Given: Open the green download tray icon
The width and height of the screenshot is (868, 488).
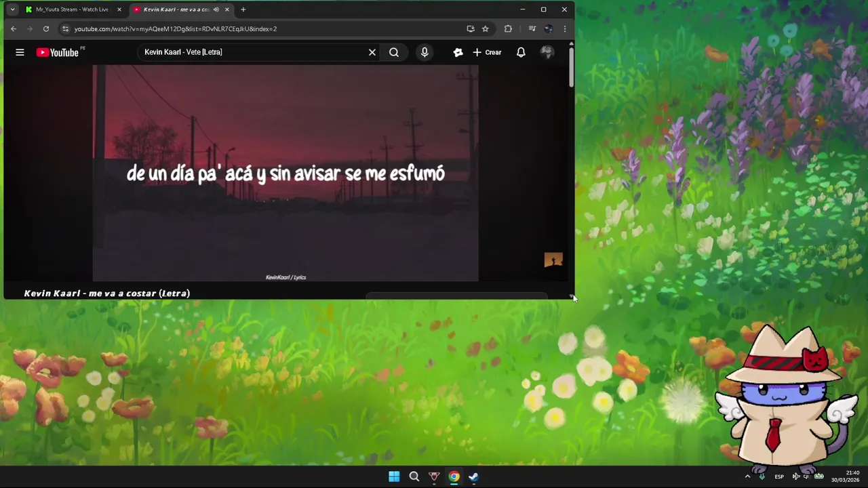Looking at the screenshot, I should click(762, 476).
